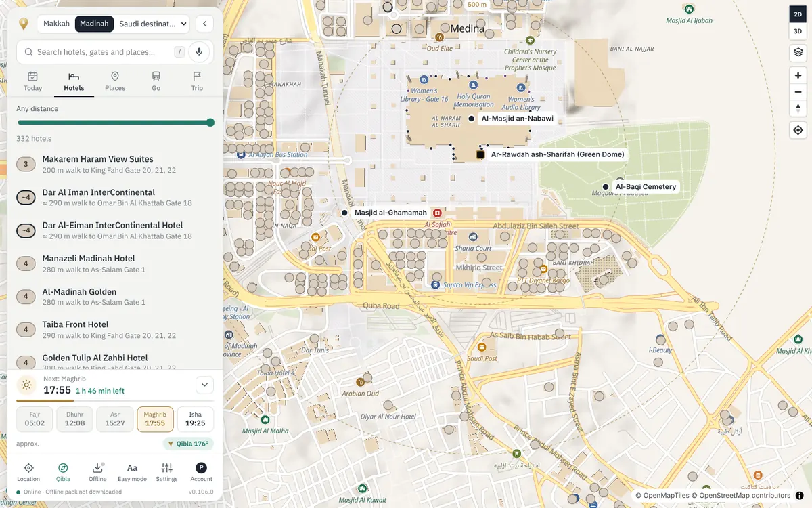Viewport: 812px width, 508px height.
Task: Open the Trip flag tab
Action: coord(197,81)
